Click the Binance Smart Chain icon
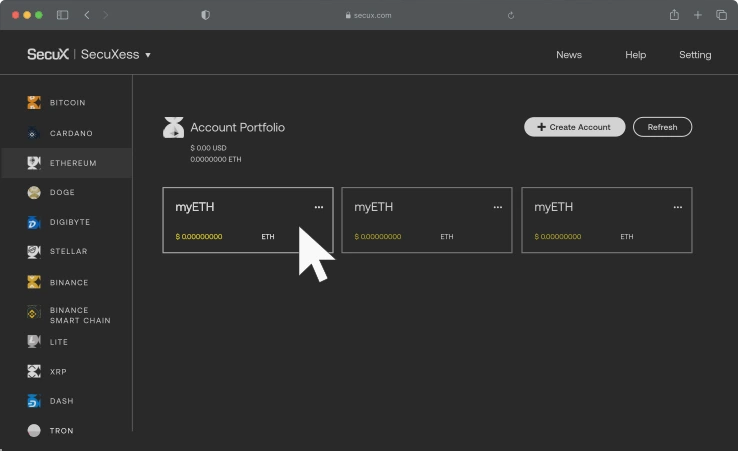The height and width of the screenshot is (451, 738). tap(32, 313)
